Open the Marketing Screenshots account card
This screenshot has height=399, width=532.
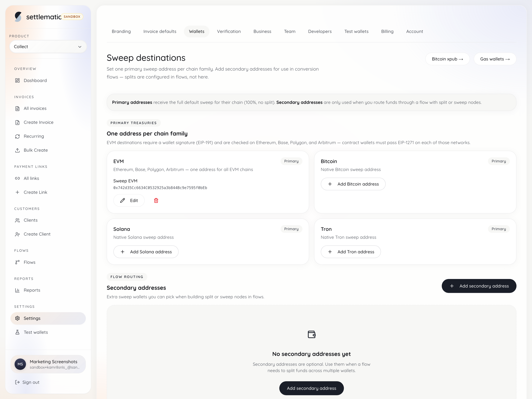pos(48,364)
